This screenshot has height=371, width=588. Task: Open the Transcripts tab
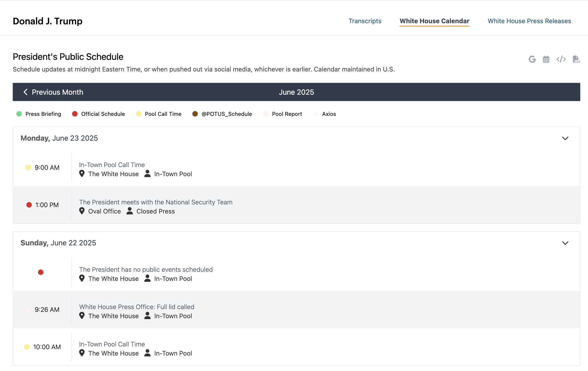[365, 21]
